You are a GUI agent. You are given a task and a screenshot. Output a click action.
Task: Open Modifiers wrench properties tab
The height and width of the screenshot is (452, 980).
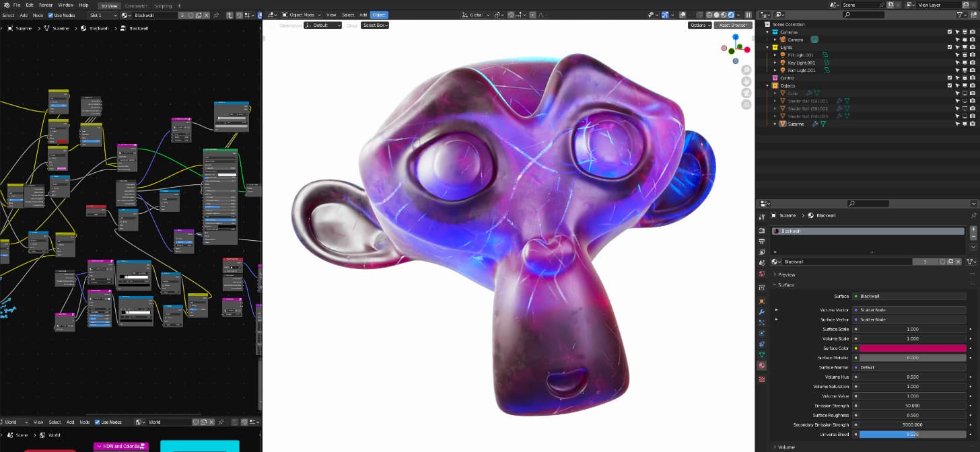[x=761, y=312]
